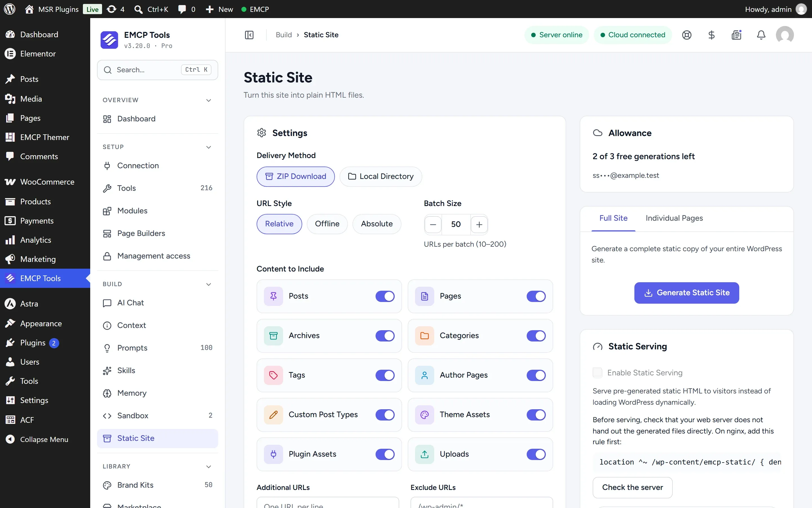Open Sandbox in the Build menu
The image size is (812, 508).
[x=157, y=416]
